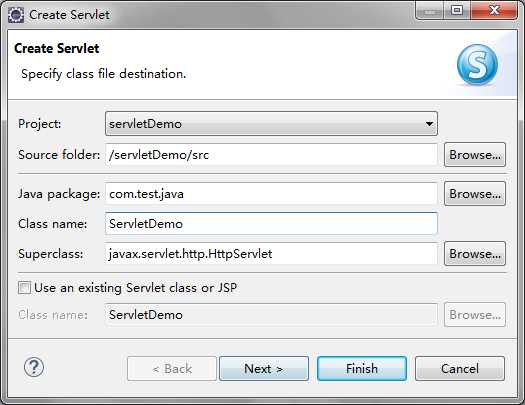Browse for the source folder
Screen dimensions: 525x405
[475, 155]
